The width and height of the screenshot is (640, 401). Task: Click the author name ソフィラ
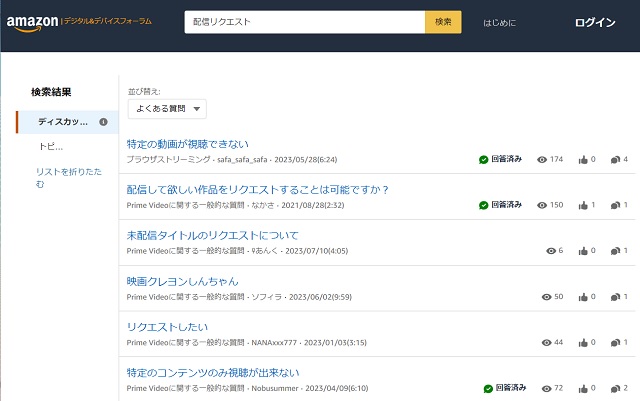click(x=267, y=297)
